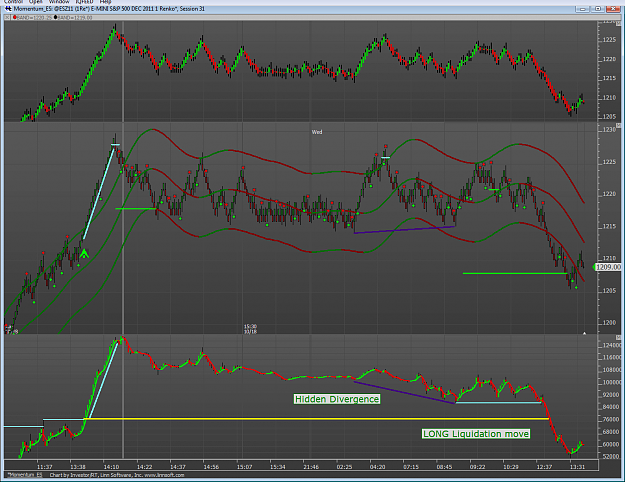Select the Momentum_ES chart tab
The image size is (625, 482).
click(25, 475)
